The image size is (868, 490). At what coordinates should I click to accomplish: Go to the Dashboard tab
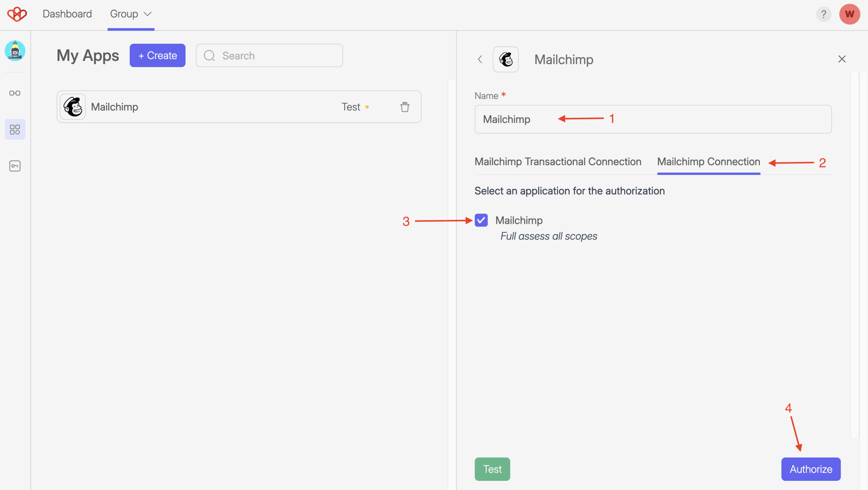coord(67,14)
